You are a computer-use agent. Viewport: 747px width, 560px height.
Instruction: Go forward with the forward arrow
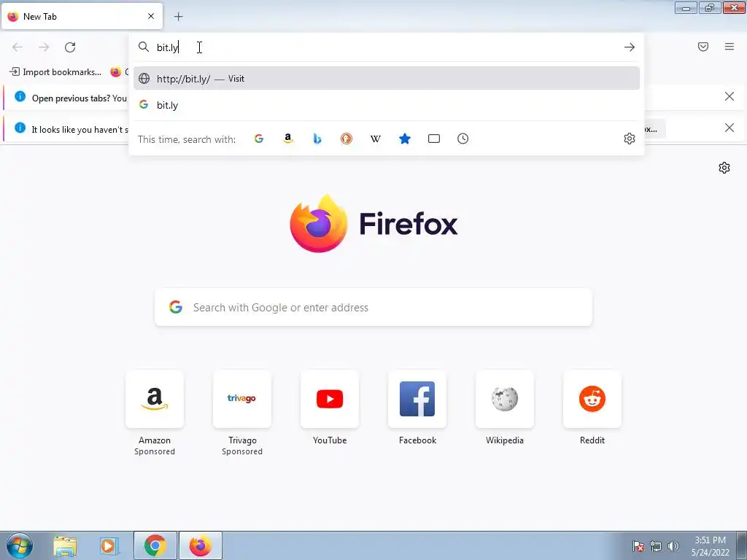[x=44, y=47]
